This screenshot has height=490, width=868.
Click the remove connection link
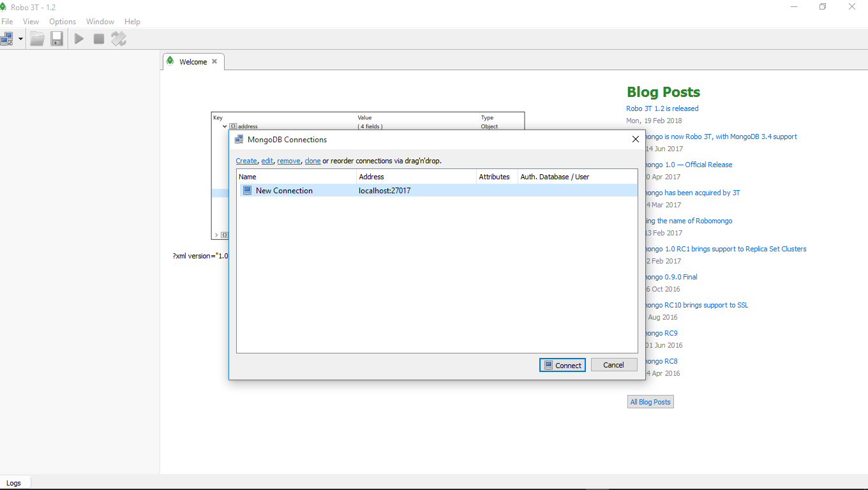(x=288, y=161)
